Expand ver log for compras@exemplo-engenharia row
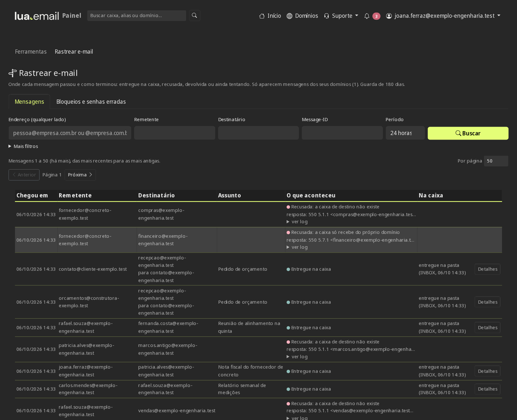This screenshot has height=420, width=517. (x=297, y=222)
